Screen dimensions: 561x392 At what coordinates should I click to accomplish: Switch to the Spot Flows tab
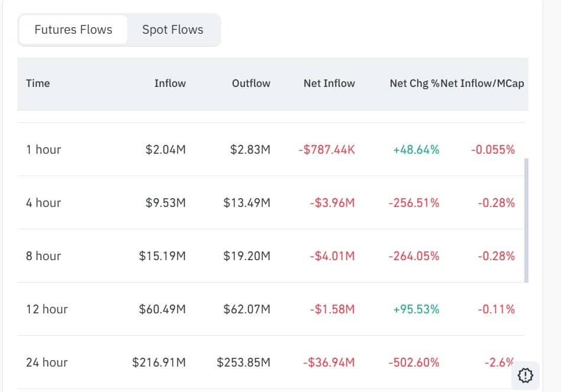pyautogui.click(x=172, y=30)
